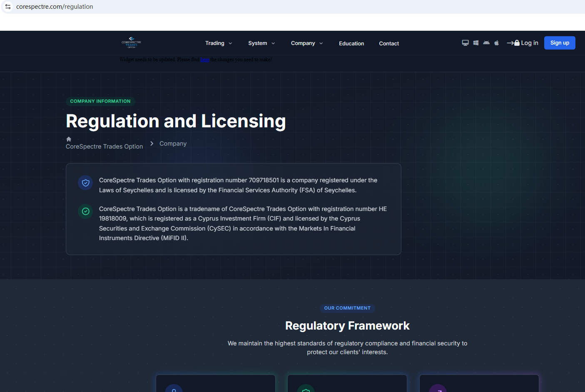
Task: Open the System dropdown menu
Action: (x=261, y=43)
